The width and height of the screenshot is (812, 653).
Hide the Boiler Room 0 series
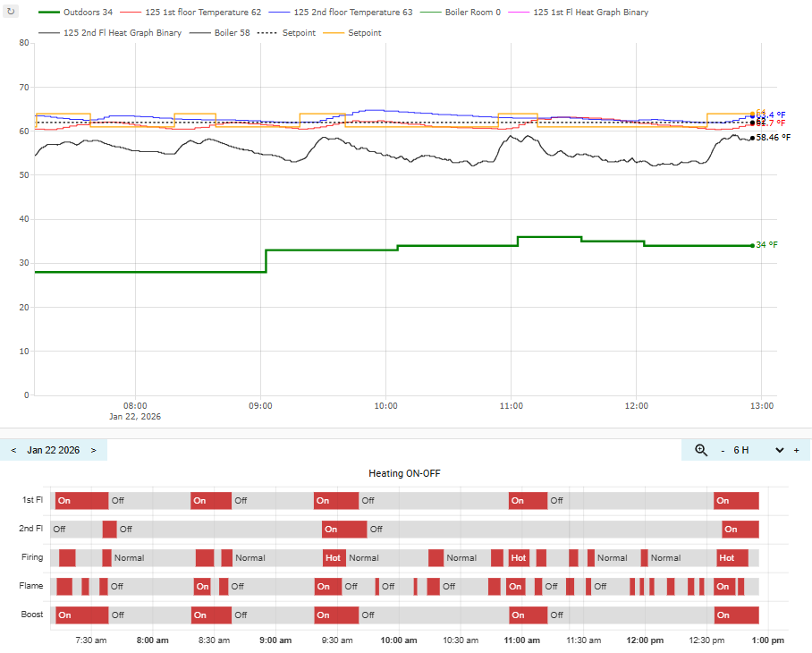pyautogui.click(x=461, y=12)
